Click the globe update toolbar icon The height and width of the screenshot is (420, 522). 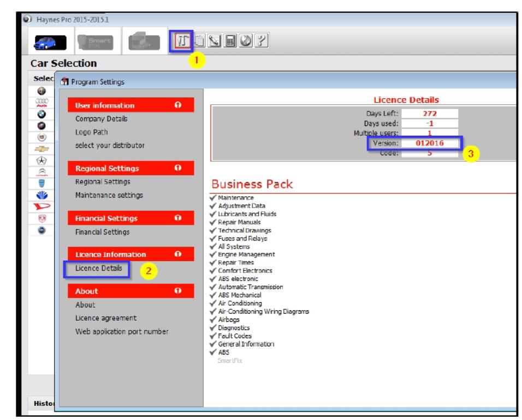(246, 40)
